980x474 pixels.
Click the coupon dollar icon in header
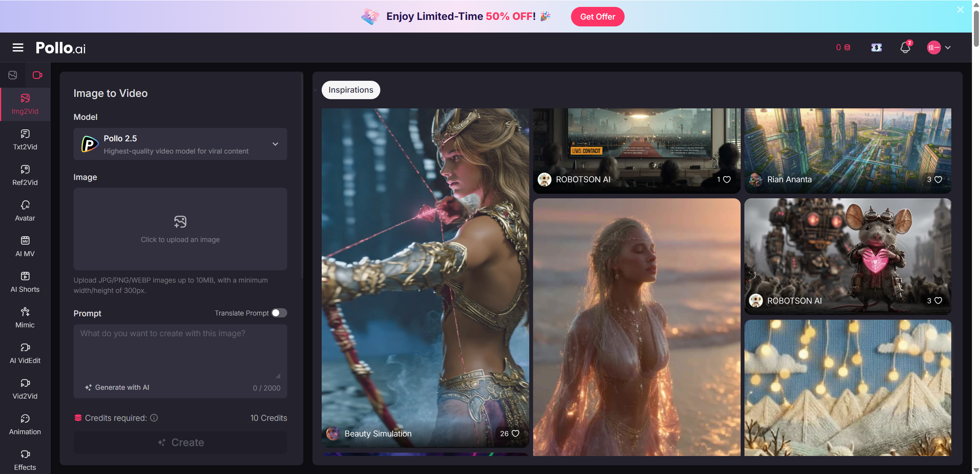876,47
